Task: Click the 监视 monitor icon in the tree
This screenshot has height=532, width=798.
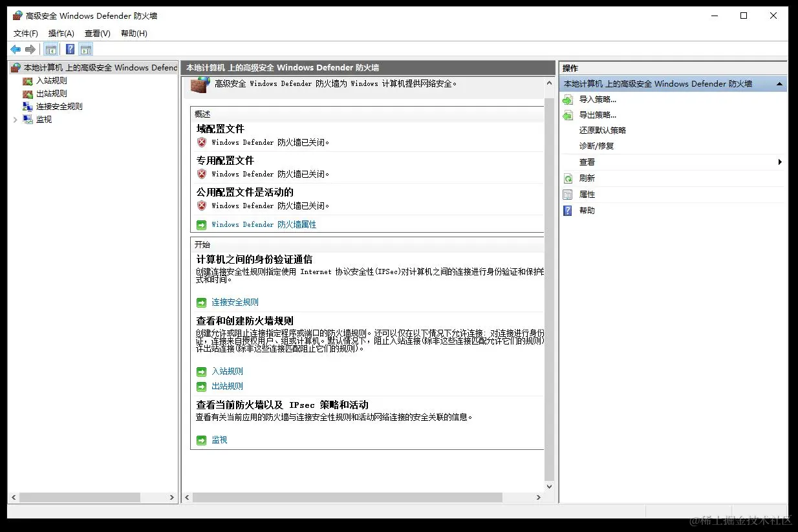Action: click(27, 120)
